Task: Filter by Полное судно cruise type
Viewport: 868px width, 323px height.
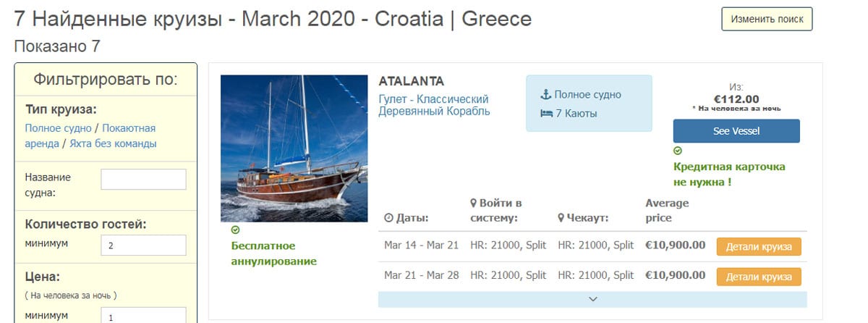Action: point(58,128)
